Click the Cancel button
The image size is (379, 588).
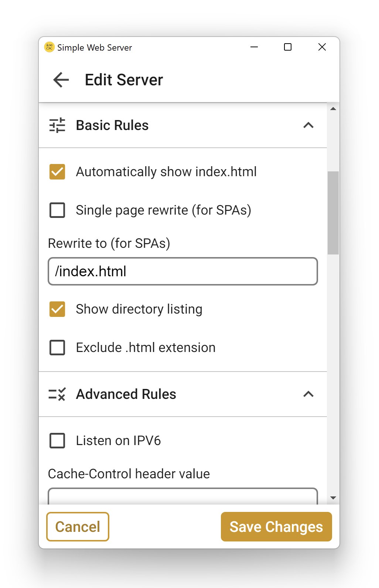pyautogui.click(x=78, y=527)
